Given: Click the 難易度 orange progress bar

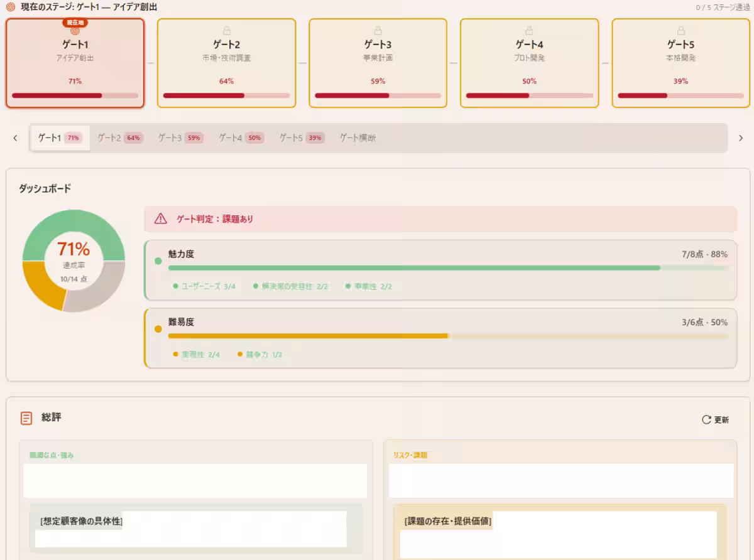Looking at the screenshot, I should (x=449, y=336).
